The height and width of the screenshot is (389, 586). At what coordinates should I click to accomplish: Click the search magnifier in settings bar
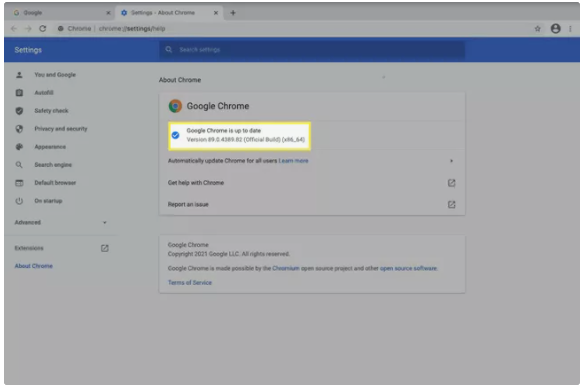click(169, 49)
